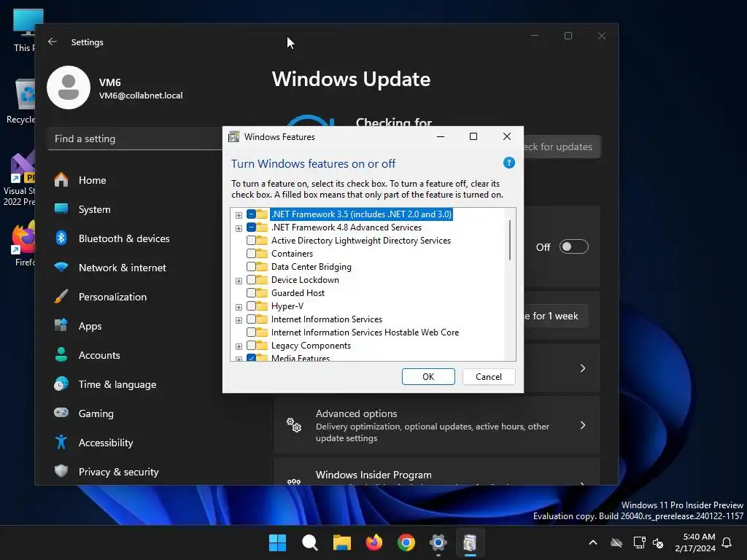The height and width of the screenshot is (560, 747).
Task: Click the muted volume tray icon
Action: [x=659, y=542]
